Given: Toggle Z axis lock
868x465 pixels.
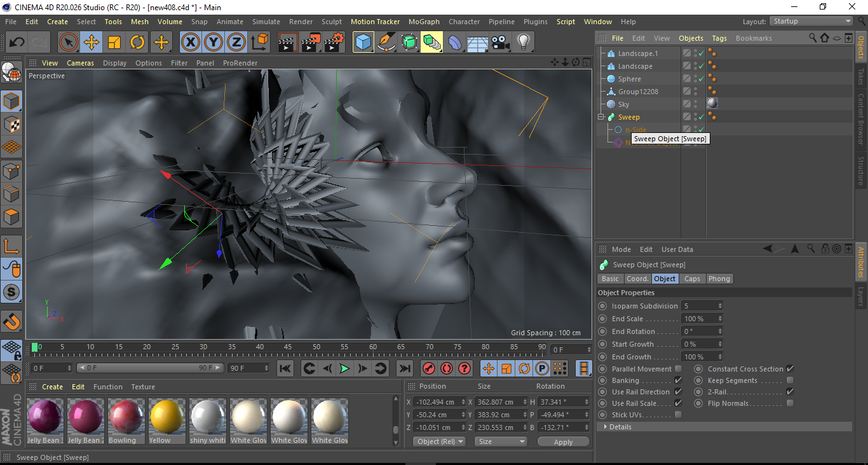Looking at the screenshot, I should (x=236, y=43).
